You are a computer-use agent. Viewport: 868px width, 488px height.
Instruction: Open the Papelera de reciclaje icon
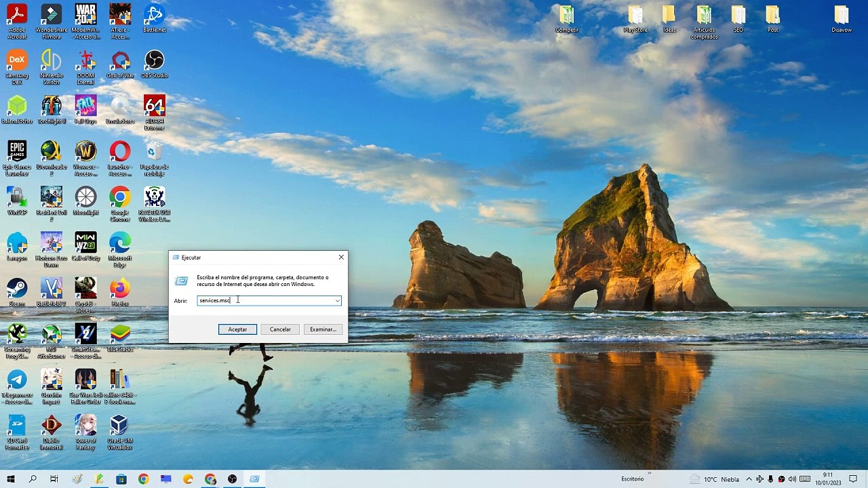coord(155,159)
